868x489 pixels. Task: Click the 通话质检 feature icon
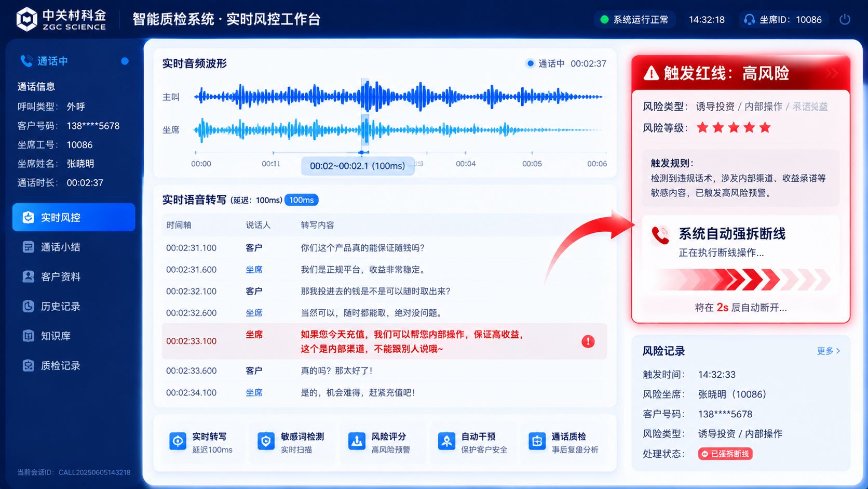pos(537,441)
